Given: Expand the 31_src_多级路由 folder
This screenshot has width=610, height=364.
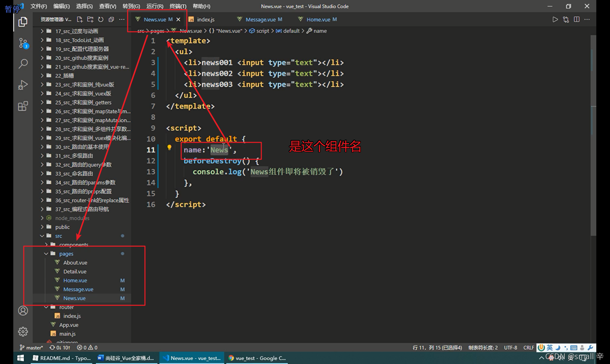Looking at the screenshot, I should pos(83,156).
